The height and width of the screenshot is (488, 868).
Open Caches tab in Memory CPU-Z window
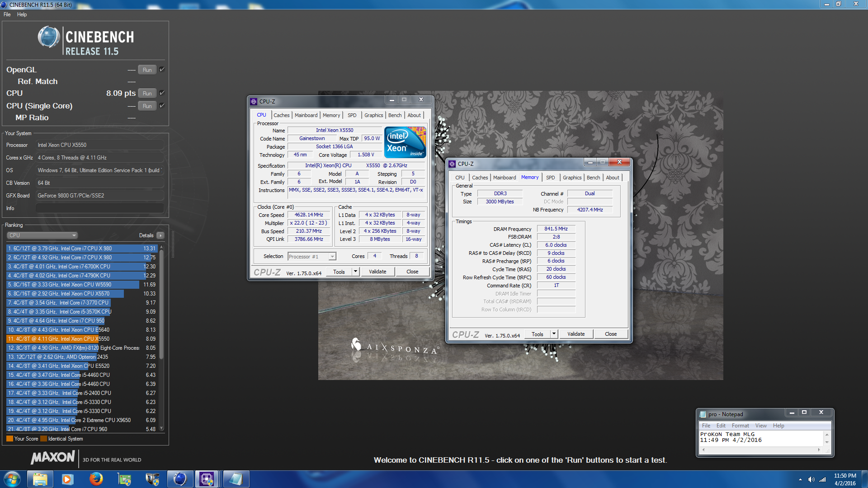click(480, 178)
